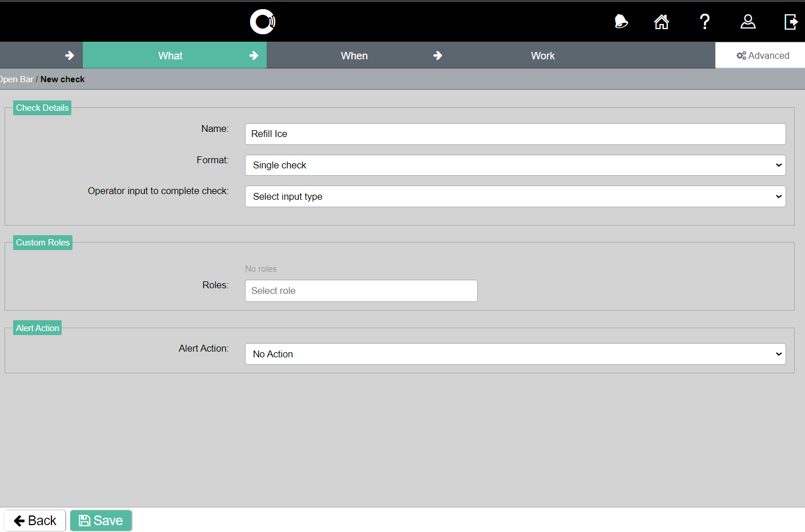Open help via question mark icon
Viewport: 805px width, 532px height.
(705, 22)
